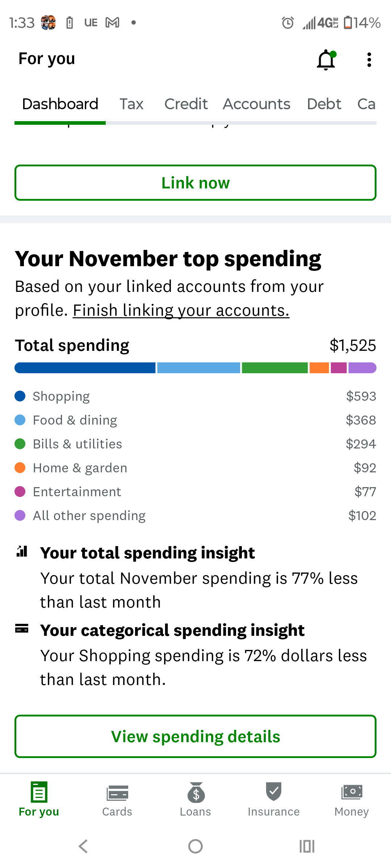Image resolution: width=391 pixels, height=868 pixels.
Task: Follow the Finish linking your accounts link
Action: (181, 310)
